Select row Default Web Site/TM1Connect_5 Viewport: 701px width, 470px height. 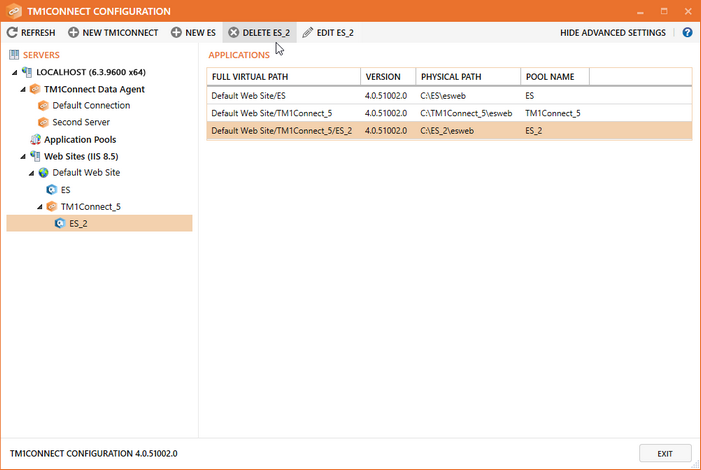pyautogui.click(x=449, y=113)
